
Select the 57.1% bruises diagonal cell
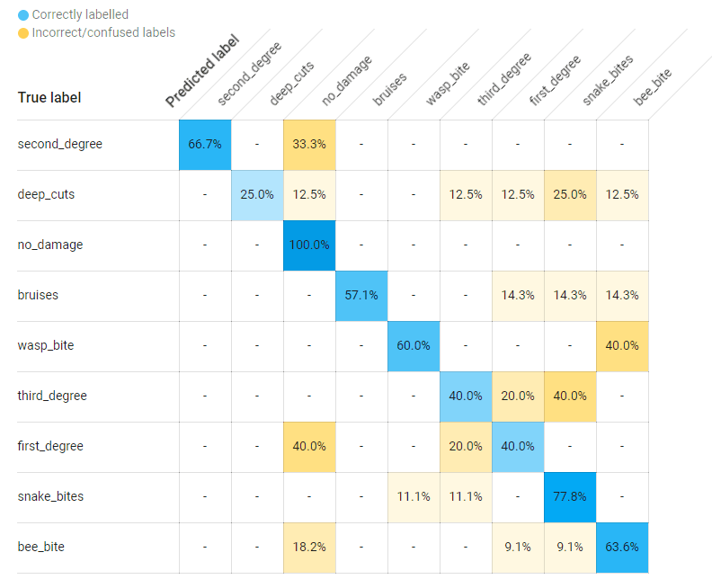click(x=361, y=295)
